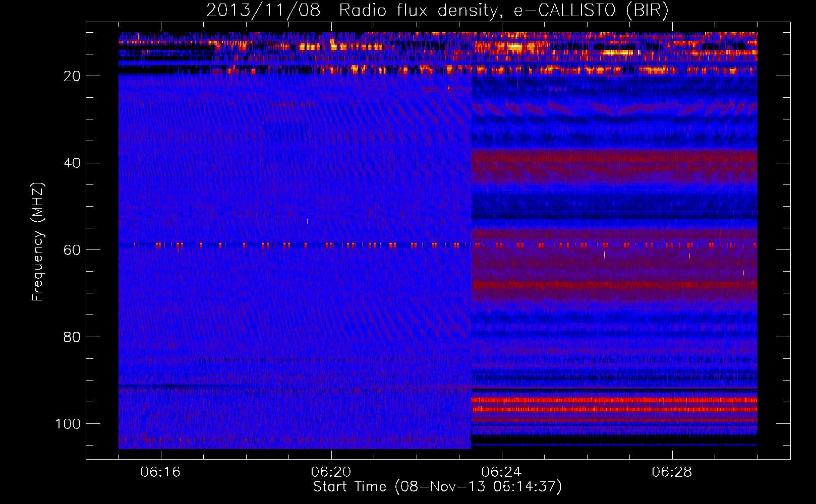Click the 80 MHz frequency tick label
This screenshot has width=816, height=504.
tap(72, 337)
